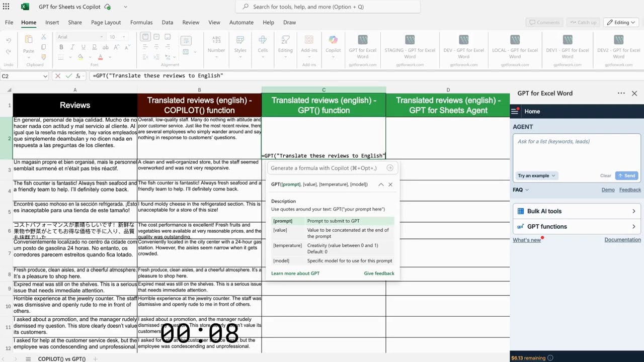Switch to the Insert ribbon tab

pos(52,23)
